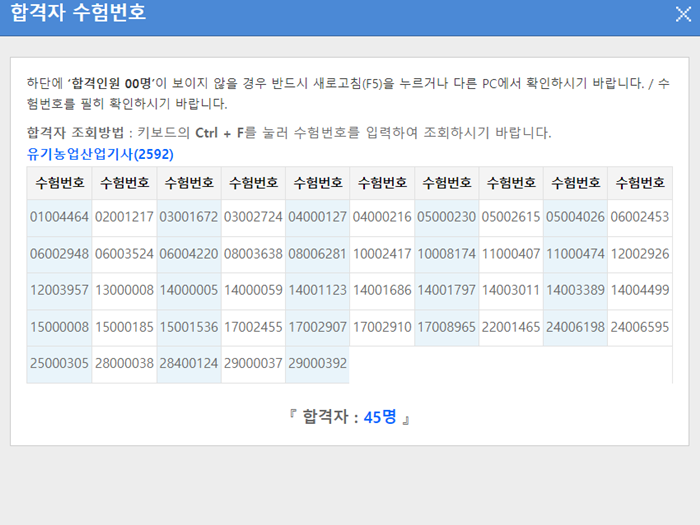Select exam number 14000059
Screen dimensions: 700x525
coord(253,290)
